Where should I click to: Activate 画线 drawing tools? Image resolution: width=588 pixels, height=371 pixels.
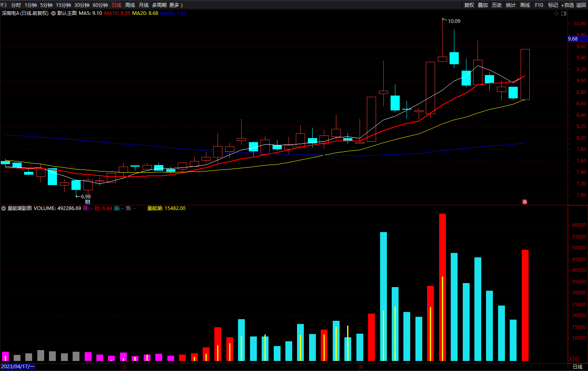525,5
